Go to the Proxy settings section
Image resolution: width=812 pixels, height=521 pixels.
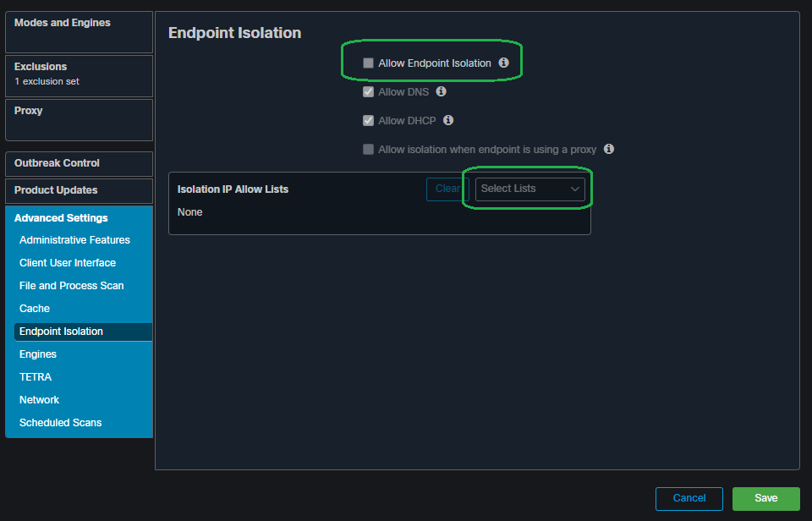click(x=79, y=119)
